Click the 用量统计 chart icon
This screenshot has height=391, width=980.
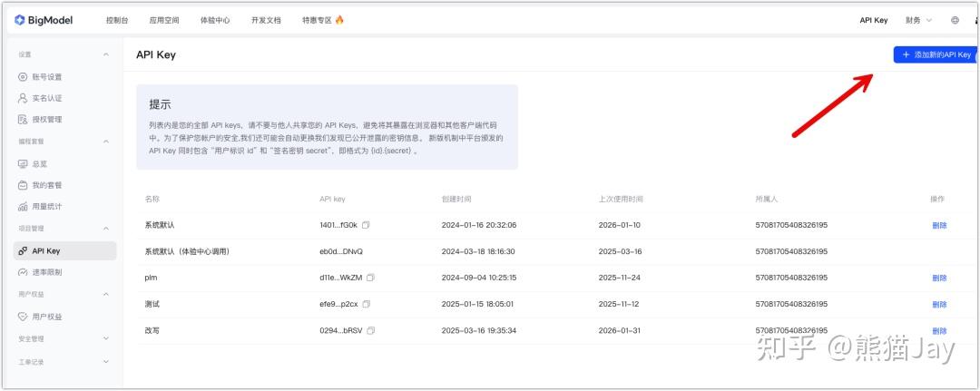[23, 206]
